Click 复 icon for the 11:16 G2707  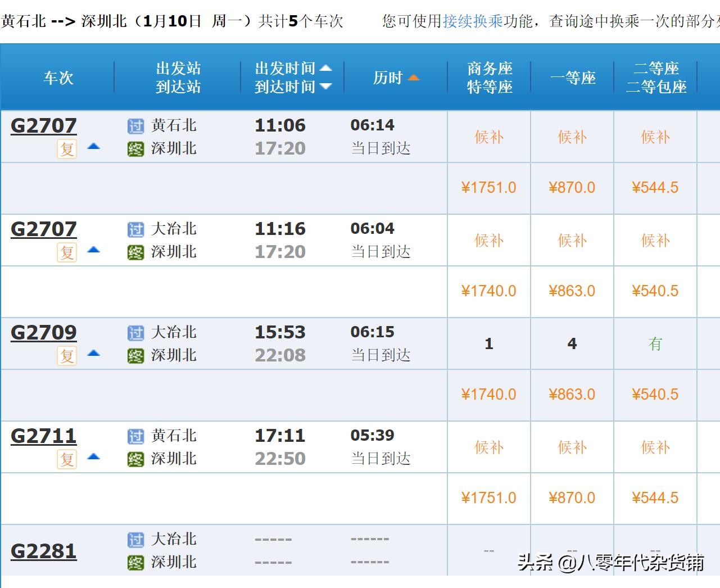pyautogui.click(x=67, y=252)
